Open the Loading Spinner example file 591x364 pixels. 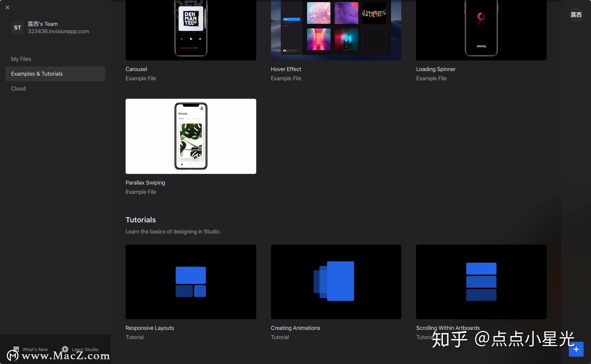[481, 30]
